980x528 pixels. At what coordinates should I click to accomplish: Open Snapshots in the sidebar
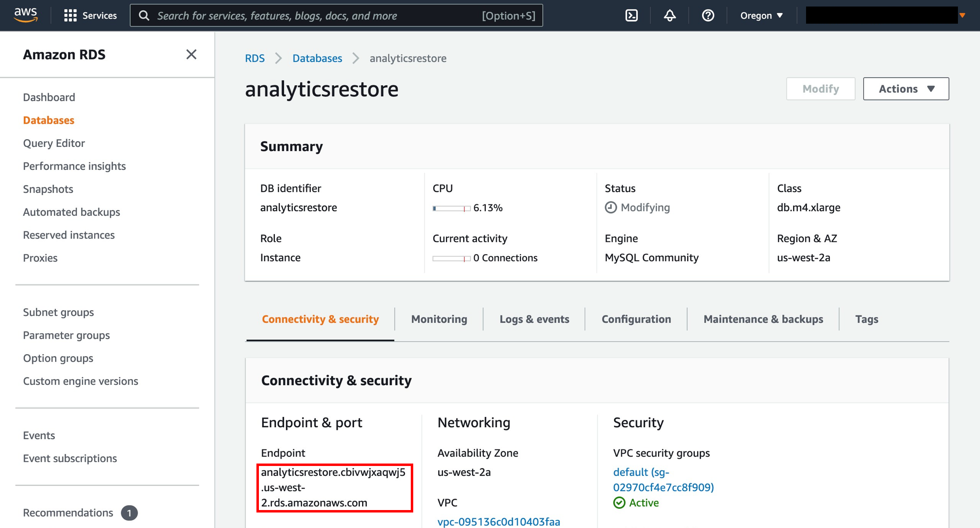[x=48, y=189]
